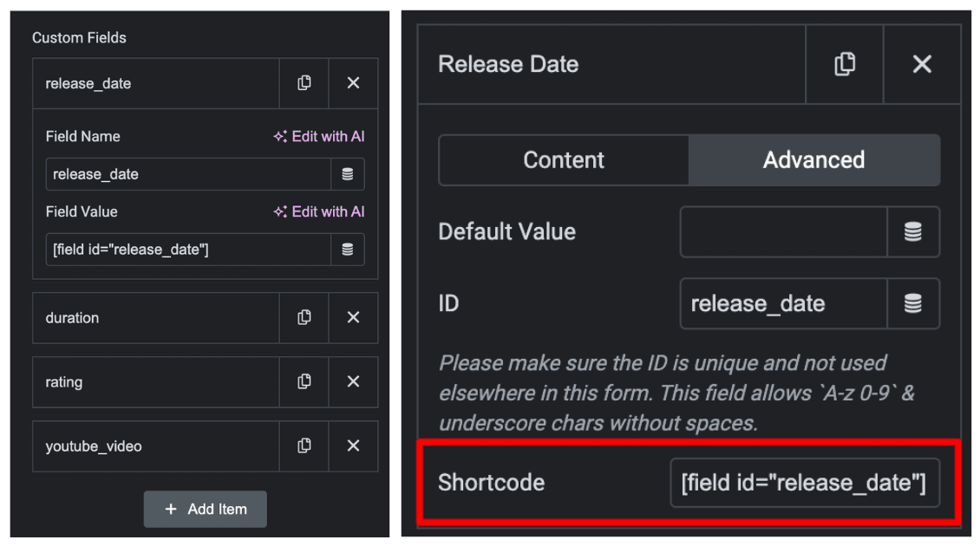The image size is (980, 546).
Task: Click Edit with AI for Field Value
Action: point(319,211)
